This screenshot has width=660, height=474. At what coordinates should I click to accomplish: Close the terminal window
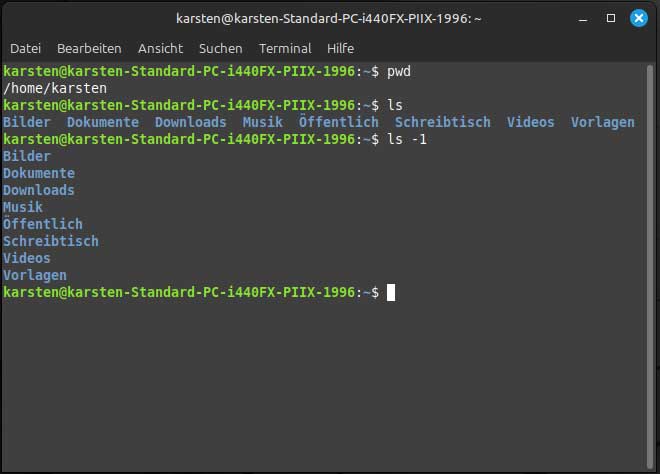(x=639, y=18)
